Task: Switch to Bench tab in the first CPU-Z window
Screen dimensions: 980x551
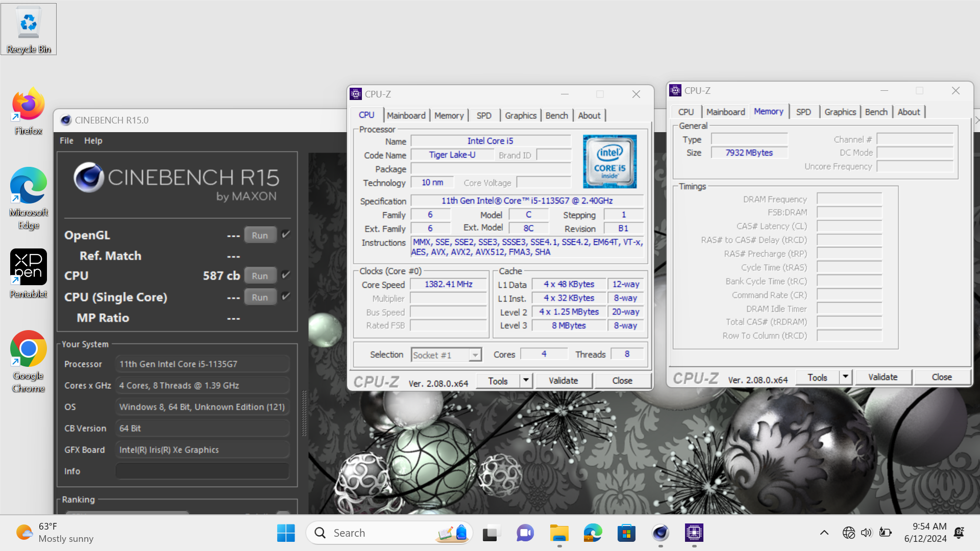Action: (556, 115)
